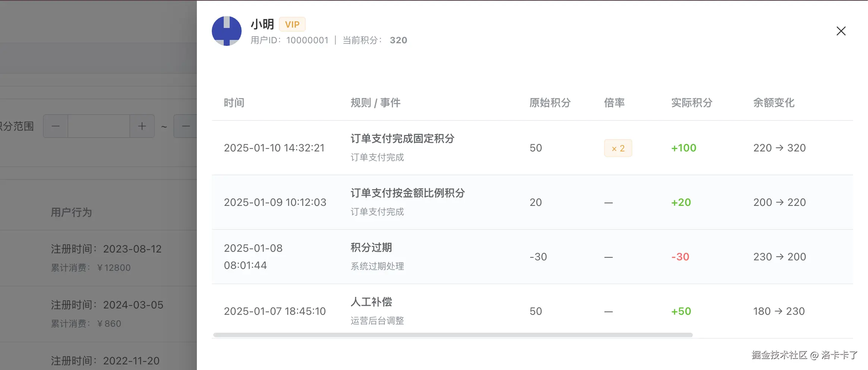
Task: Click the 规则 / 事件 column header
Action: (x=375, y=103)
